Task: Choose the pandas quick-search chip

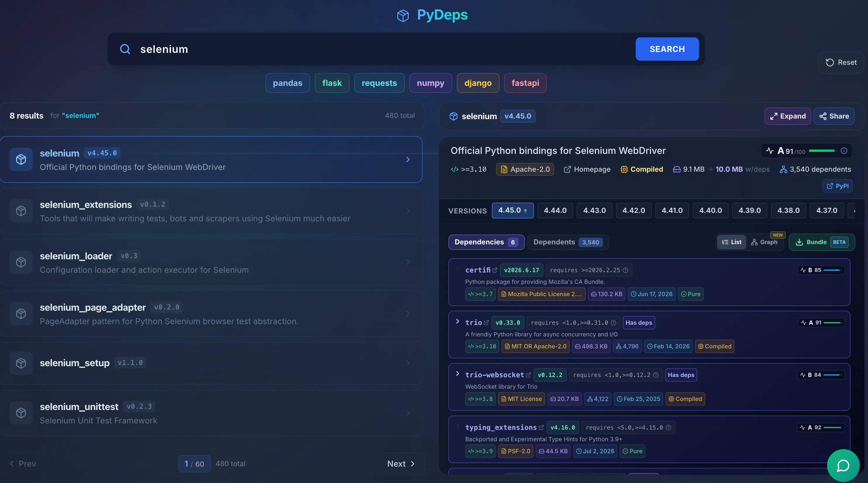Action: point(287,83)
